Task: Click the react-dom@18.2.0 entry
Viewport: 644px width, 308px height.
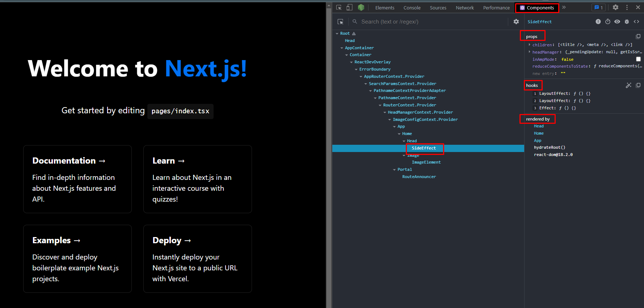Action: (x=553, y=155)
